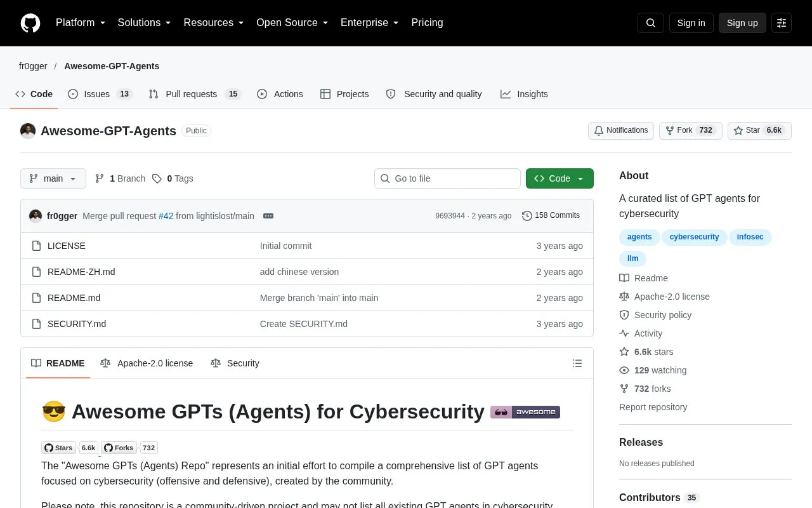
Task: Switch to the Issues tab
Action: (100, 94)
